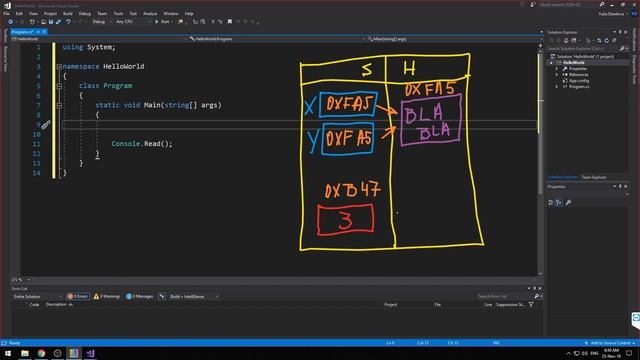Collapse the namespace HelloWorld code block
This screenshot has height=360, width=640.
[x=59, y=67]
